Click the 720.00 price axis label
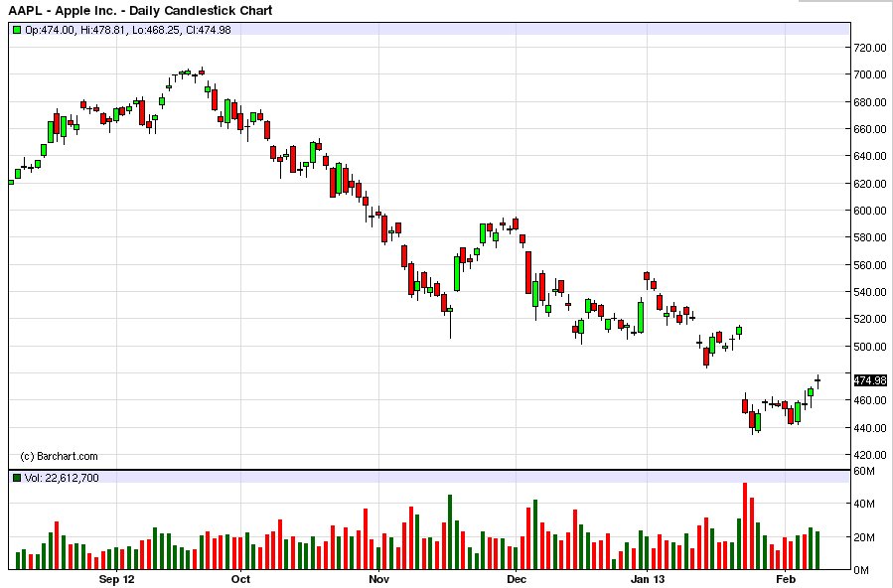The height and width of the screenshot is (588, 893). point(869,48)
